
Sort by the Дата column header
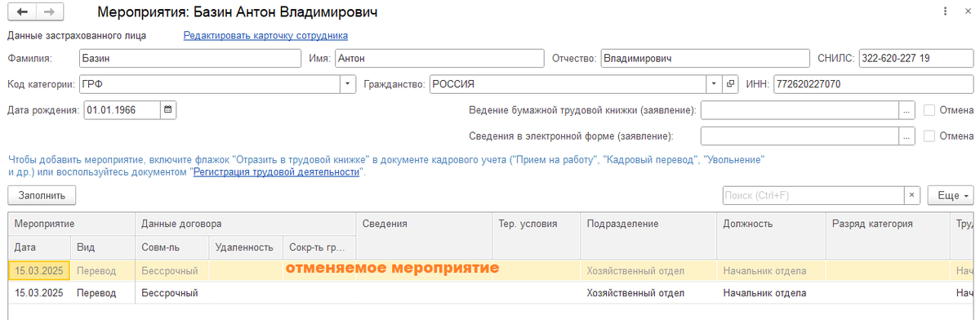coord(39,247)
